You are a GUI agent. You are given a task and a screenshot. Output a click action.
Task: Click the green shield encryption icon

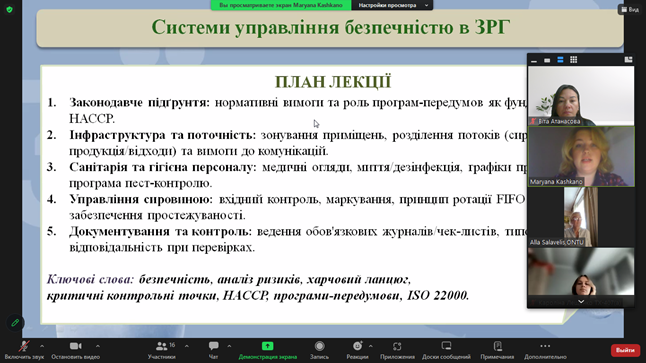(9, 9)
